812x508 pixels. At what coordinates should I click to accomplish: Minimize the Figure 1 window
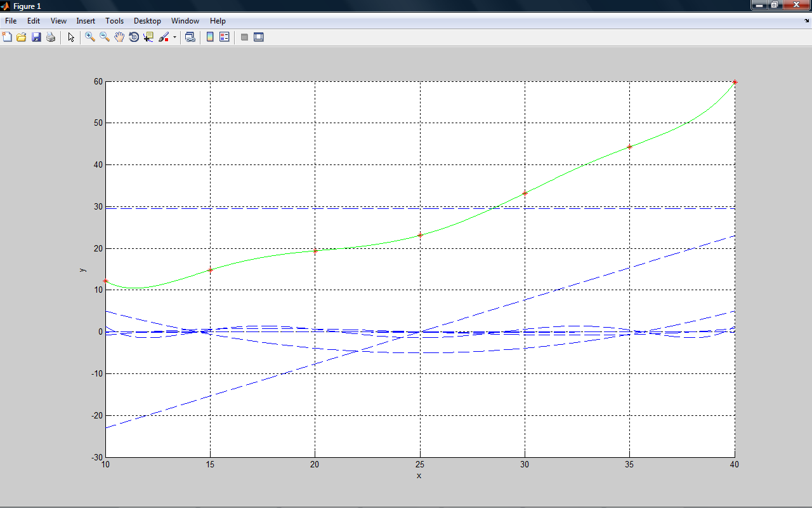pyautogui.click(x=759, y=5)
